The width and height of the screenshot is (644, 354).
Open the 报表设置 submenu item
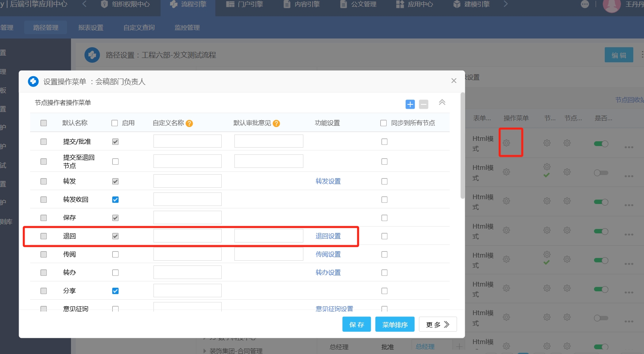click(90, 27)
